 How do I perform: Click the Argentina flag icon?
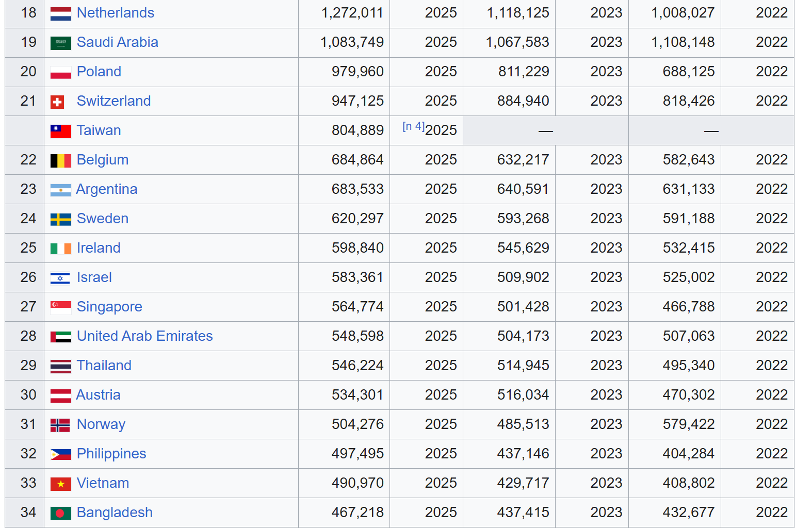pos(60,190)
